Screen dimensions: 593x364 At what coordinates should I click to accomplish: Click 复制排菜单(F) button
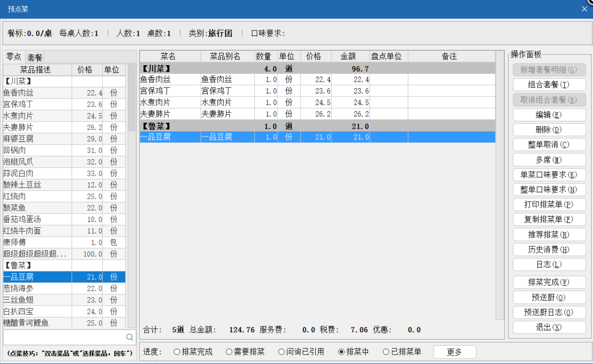coord(549,220)
